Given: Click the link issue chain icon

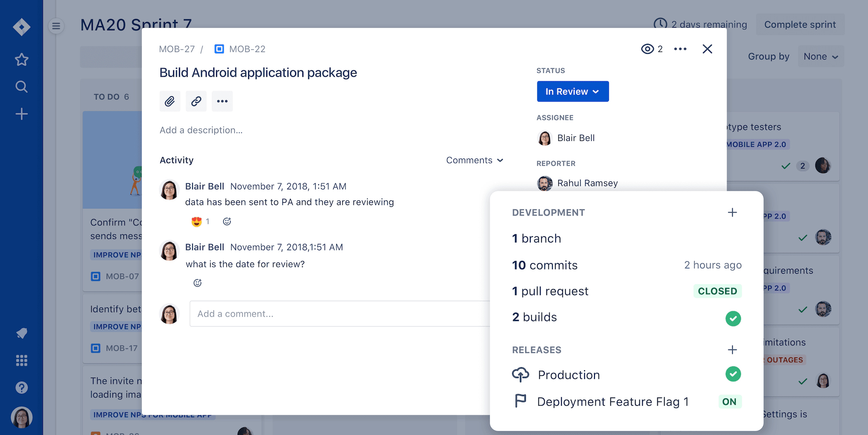Looking at the screenshot, I should [196, 101].
